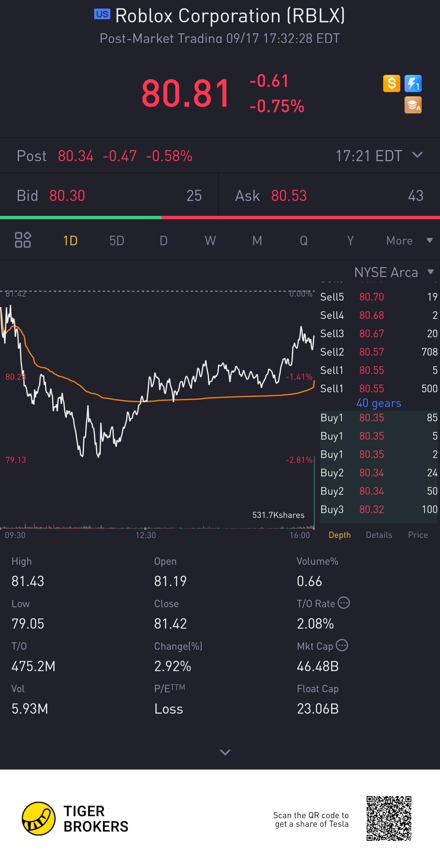The width and height of the screenshot is (440, 868).
Task: Tap the US market flag badge
Action: (102, 14)
